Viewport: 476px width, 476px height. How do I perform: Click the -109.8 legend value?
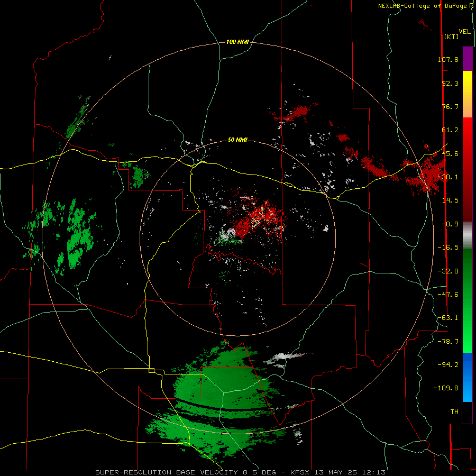pos(446,388)
